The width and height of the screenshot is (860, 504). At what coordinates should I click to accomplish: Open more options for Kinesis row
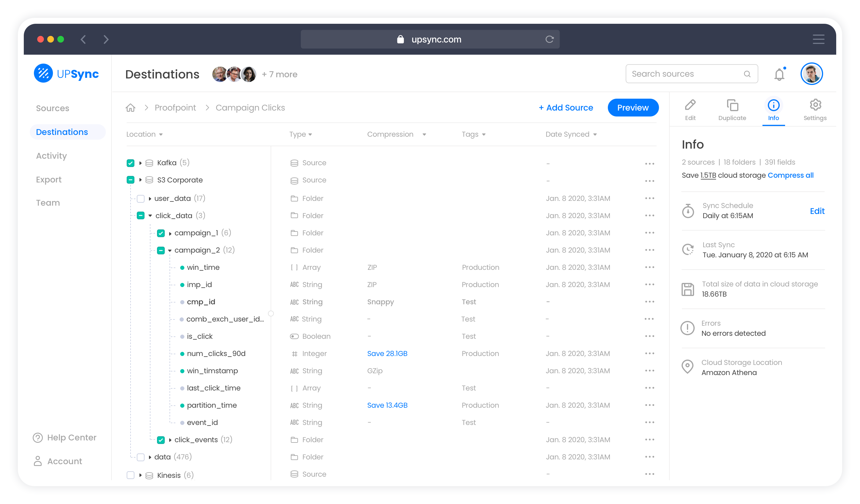(x=649, y=474)
